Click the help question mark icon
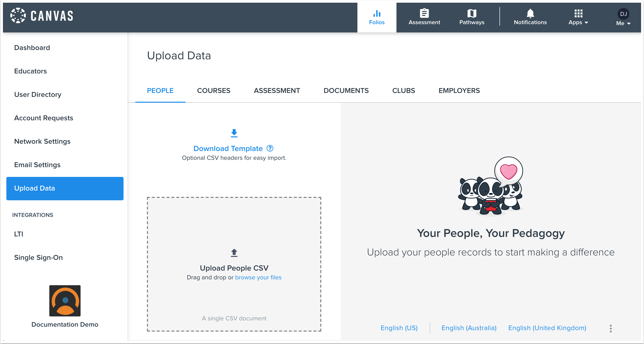The image size is (644, 344). click(x=270, y=148)
